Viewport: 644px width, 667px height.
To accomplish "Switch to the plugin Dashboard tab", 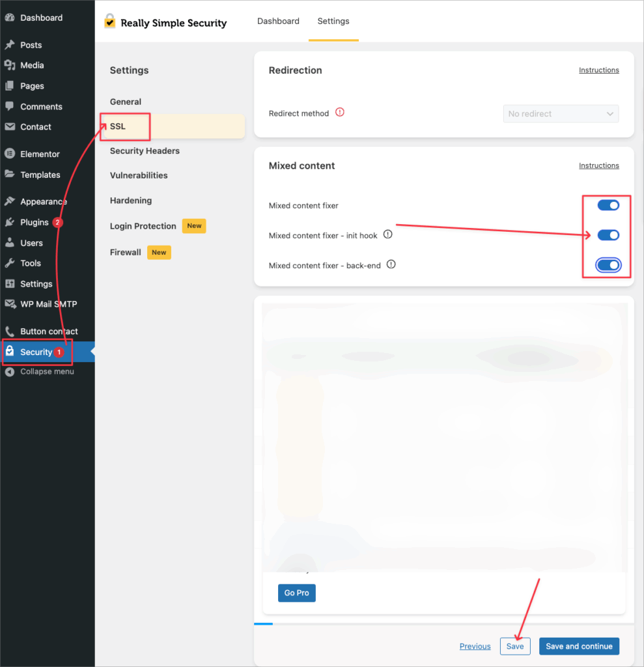I will 278,21.
